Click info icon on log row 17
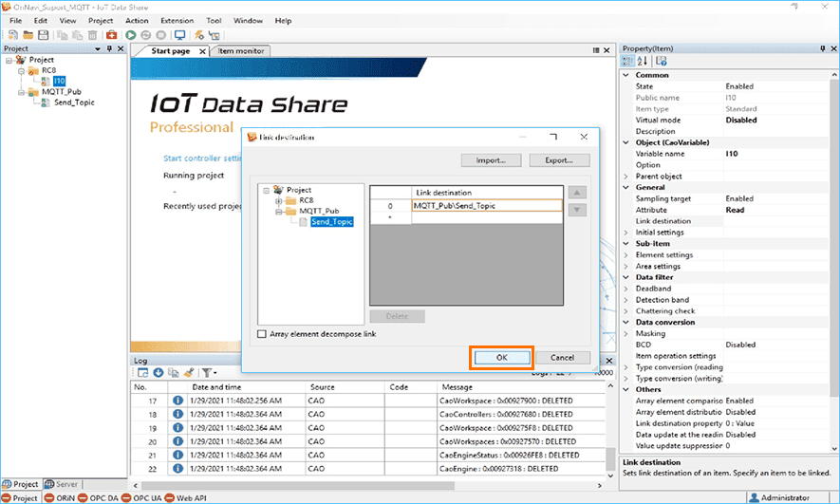The width and height of the screenshot is (840, 504). click(177, 401)
